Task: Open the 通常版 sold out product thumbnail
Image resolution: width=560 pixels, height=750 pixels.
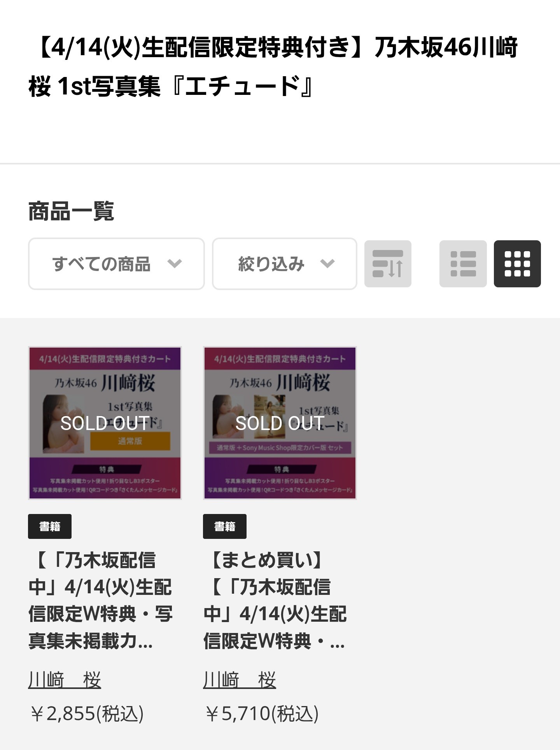Action: 105,423
